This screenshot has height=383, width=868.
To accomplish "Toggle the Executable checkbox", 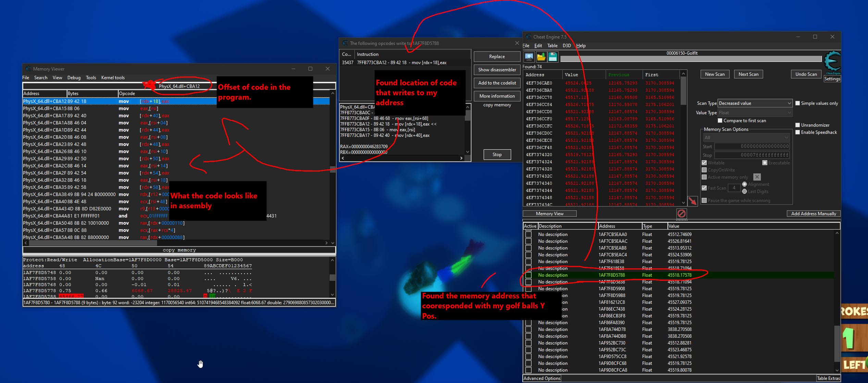I will coord(765,163).
